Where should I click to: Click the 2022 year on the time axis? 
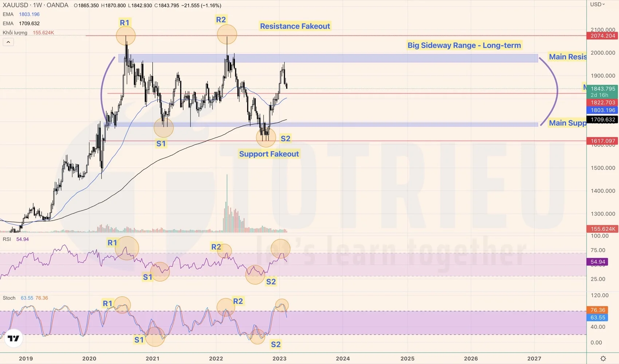pyautogui.click(x=216, y=358)
